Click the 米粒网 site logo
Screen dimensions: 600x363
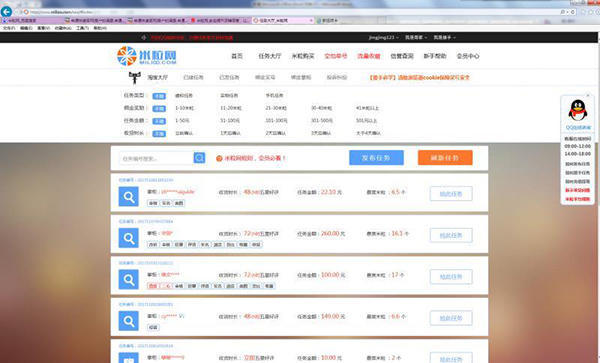click(147, 56)
